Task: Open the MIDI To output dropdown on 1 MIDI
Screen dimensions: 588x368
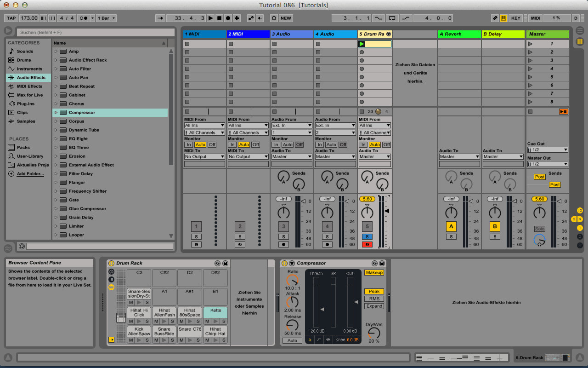Action: pyautogui.click(x=204, y=156)
